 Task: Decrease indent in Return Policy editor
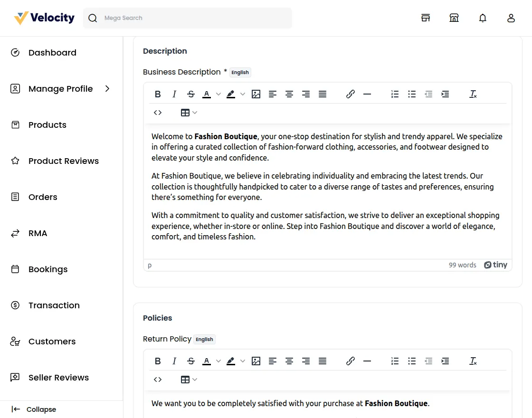[428, 361]
